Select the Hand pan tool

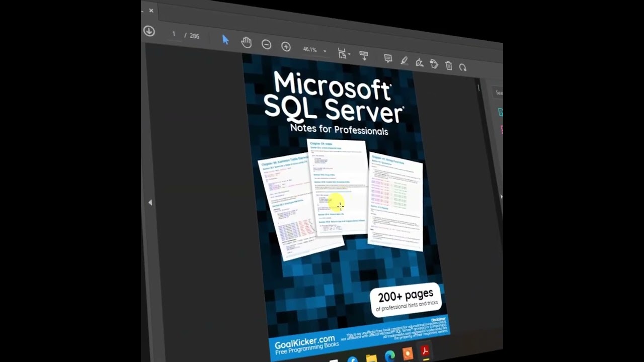246,42
